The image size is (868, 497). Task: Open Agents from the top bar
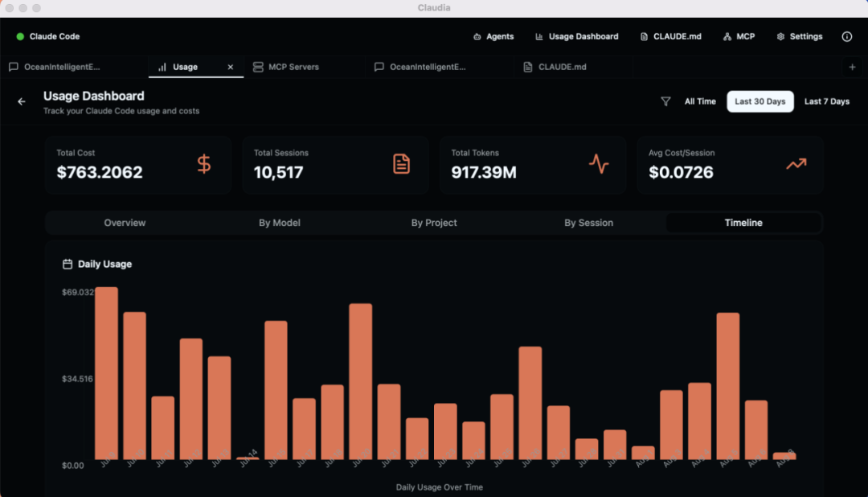(493, 37)
